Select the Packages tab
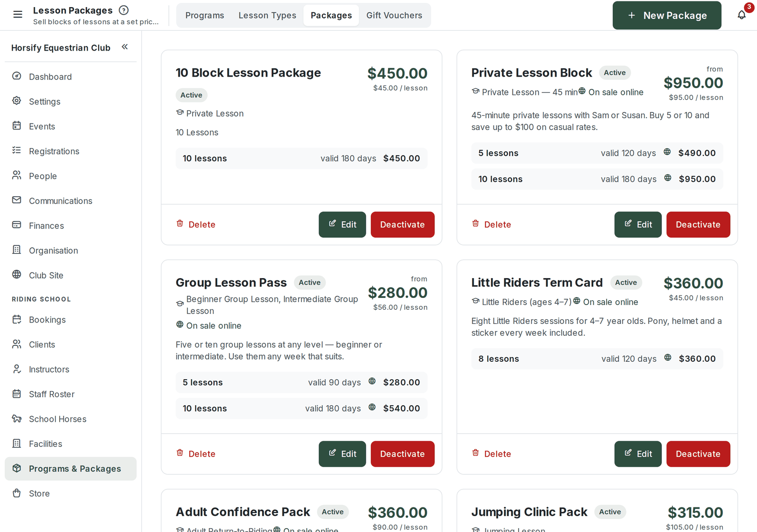This screenshot has height=532, width=757. pyautogui.click(x=331, y=15)
